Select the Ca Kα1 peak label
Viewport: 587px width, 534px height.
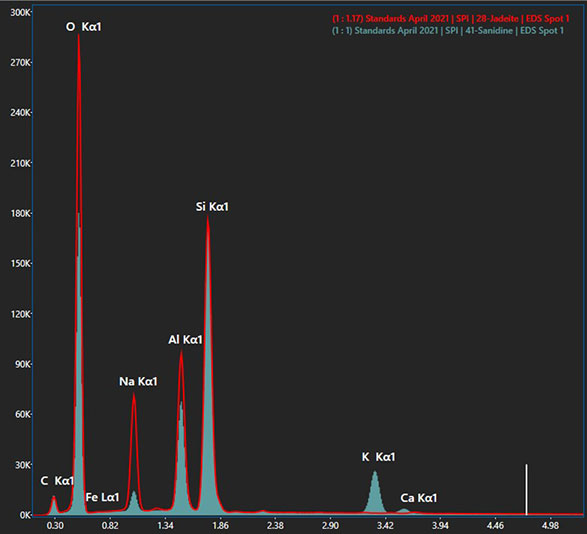pos(419,498)
